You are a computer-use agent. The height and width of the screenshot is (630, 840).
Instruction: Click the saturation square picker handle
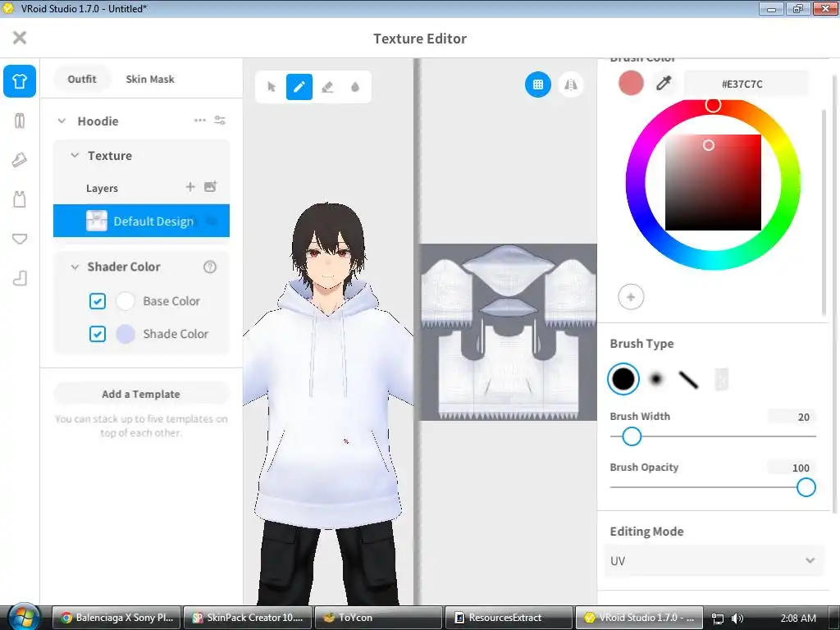coord(709,145)
